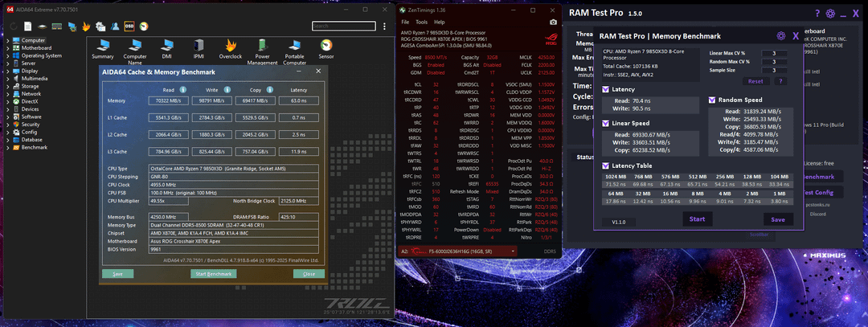Open the Sensor page icon
This screenshot has height=327, width=868.
click(x=326, y=47)
